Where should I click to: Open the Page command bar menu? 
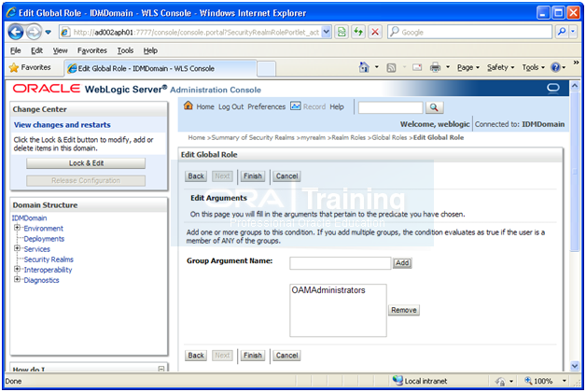(467, 67)
